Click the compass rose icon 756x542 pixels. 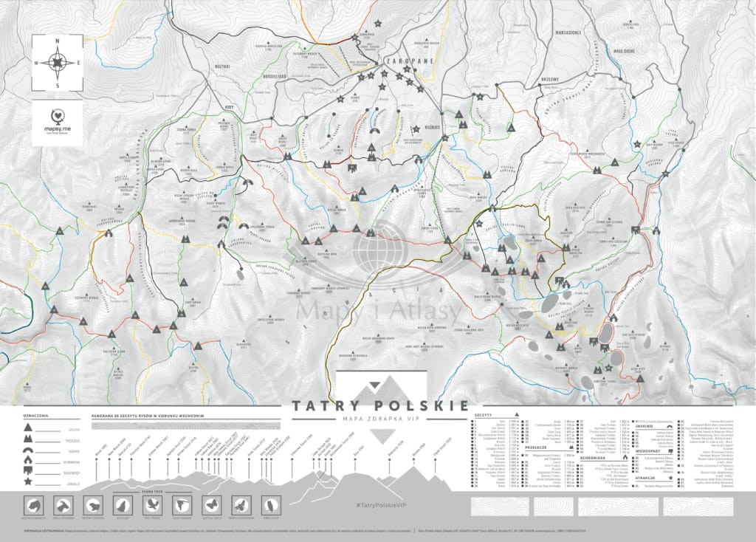[x=58, y=63]
